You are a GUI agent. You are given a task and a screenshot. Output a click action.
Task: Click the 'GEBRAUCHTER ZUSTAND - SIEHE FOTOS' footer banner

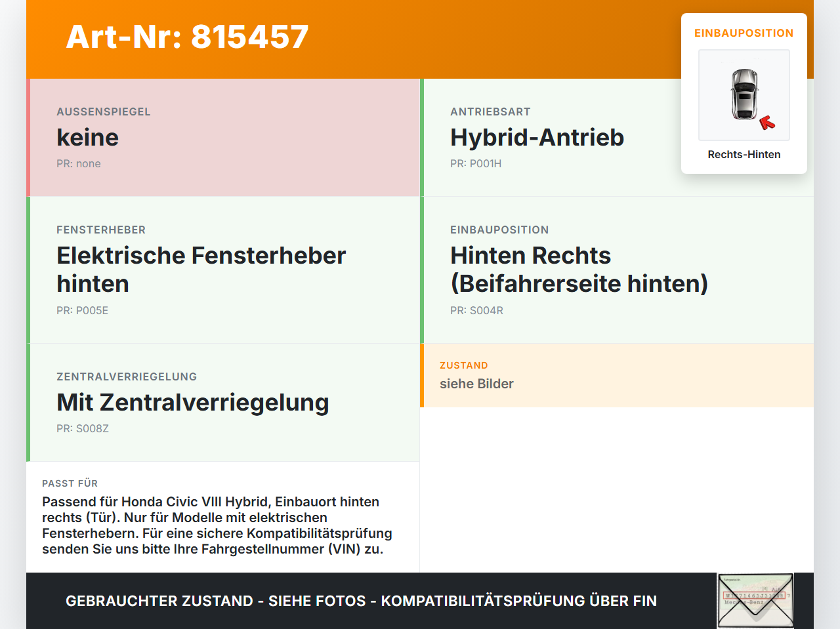361,601
